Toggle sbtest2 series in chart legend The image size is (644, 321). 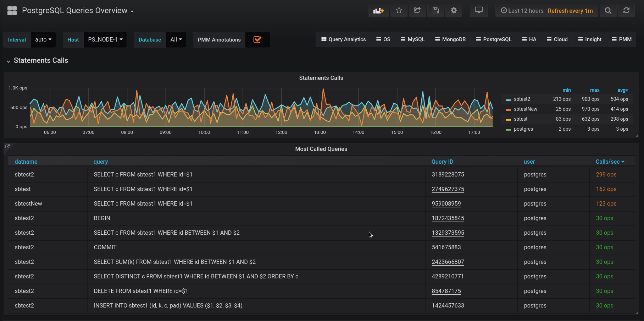522,99
